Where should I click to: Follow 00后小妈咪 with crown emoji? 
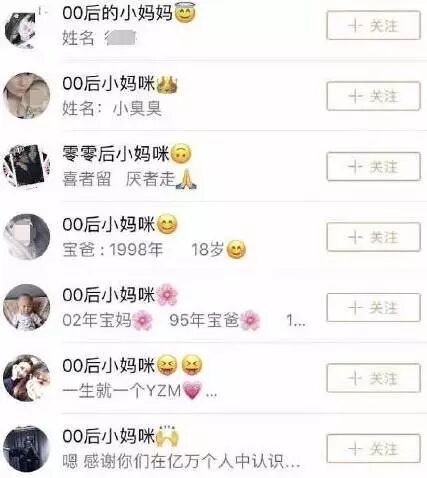tap(373, 96)
